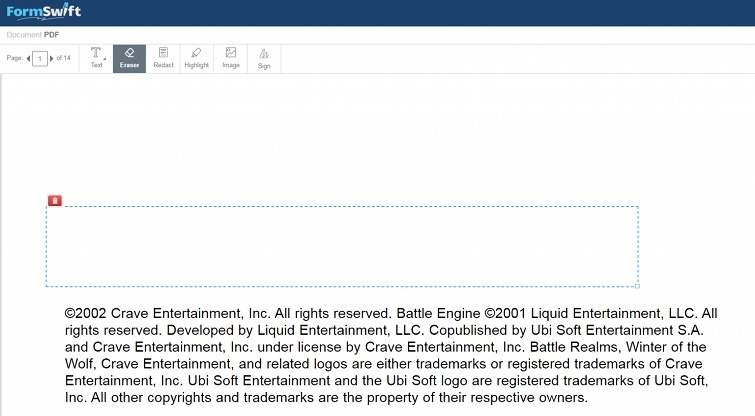The width and height of the screenshot is (755, 416).
Task: Go to the next page arrow
Action: 52,59
